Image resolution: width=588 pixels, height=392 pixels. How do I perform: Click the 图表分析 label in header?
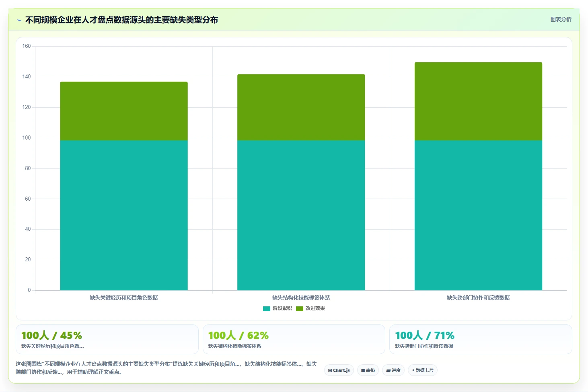(561, 19)
